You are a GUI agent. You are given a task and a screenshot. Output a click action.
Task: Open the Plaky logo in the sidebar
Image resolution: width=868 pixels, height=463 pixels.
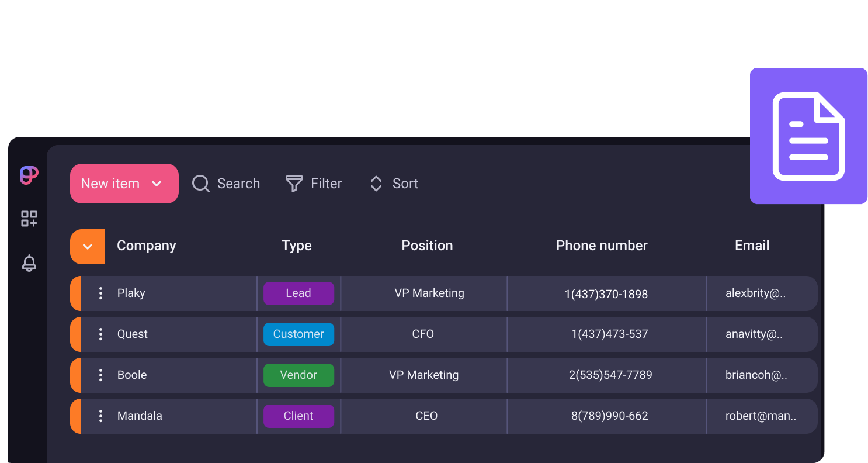point(28,175)
